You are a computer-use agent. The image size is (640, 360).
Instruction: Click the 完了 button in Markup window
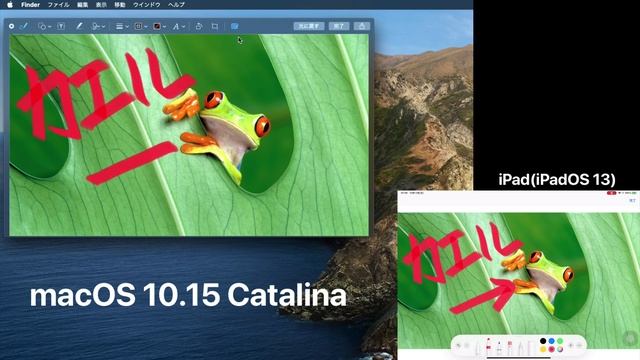tap(339, 26)
